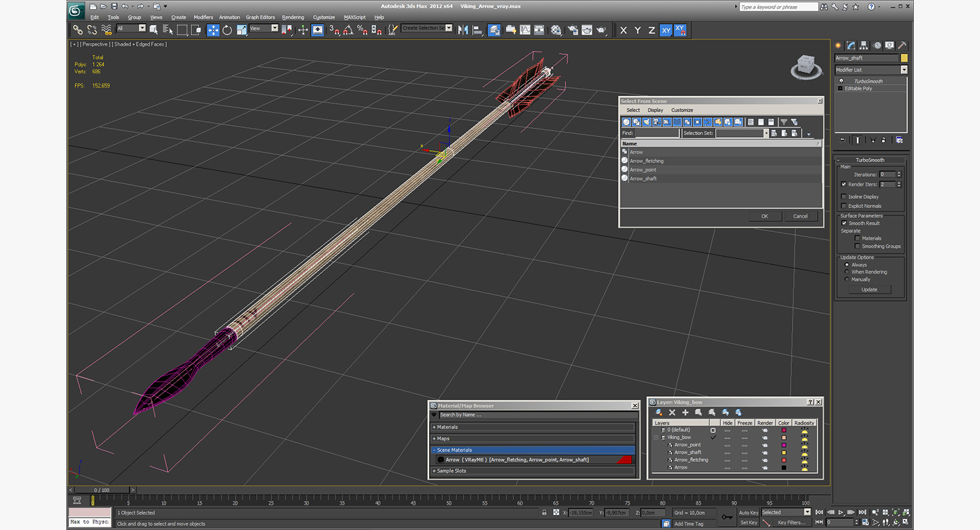Enable Separate by Smoothing Groups checkbox
Image resolution: width=980 pixels, height=530 pixels.
[857, 246]
